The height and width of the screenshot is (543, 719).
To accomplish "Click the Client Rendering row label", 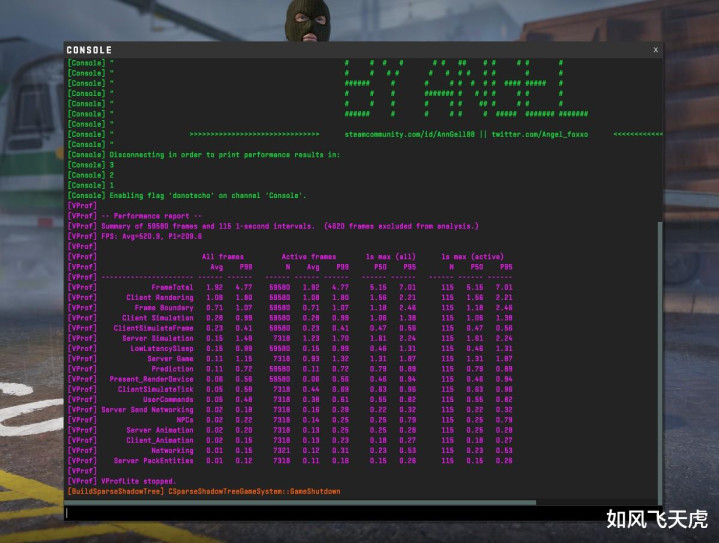I will [160, 298].
